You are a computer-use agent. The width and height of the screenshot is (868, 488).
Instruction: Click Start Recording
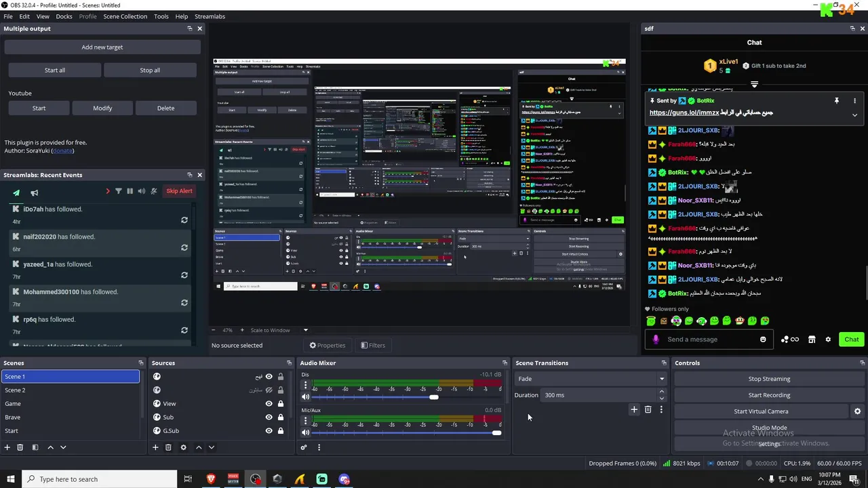769,395
